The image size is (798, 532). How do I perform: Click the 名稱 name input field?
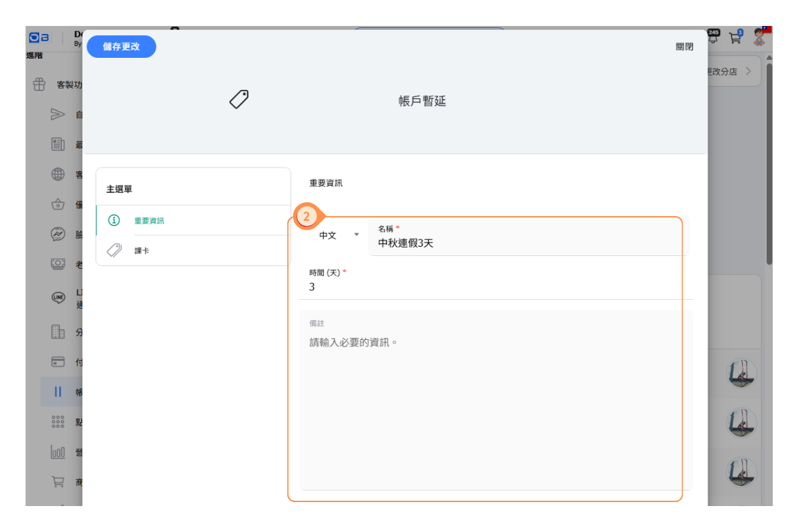point(529,243)
